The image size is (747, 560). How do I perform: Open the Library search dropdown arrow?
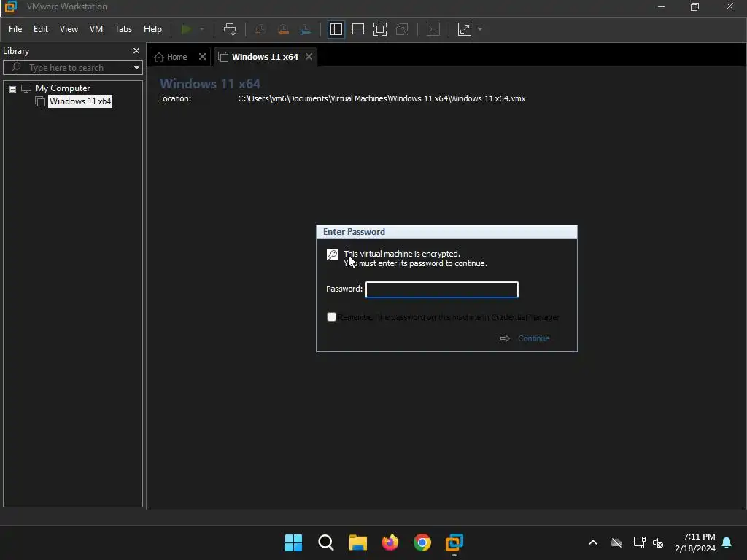click(x=136, y=68)
